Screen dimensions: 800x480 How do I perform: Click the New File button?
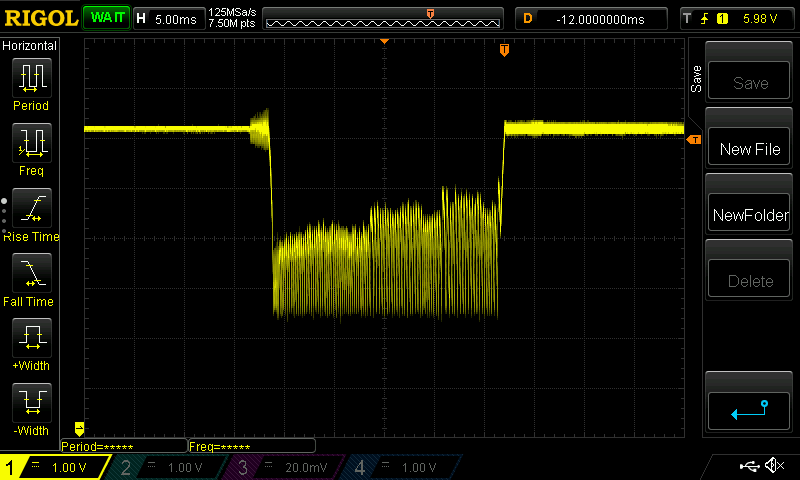coord(749,148)
